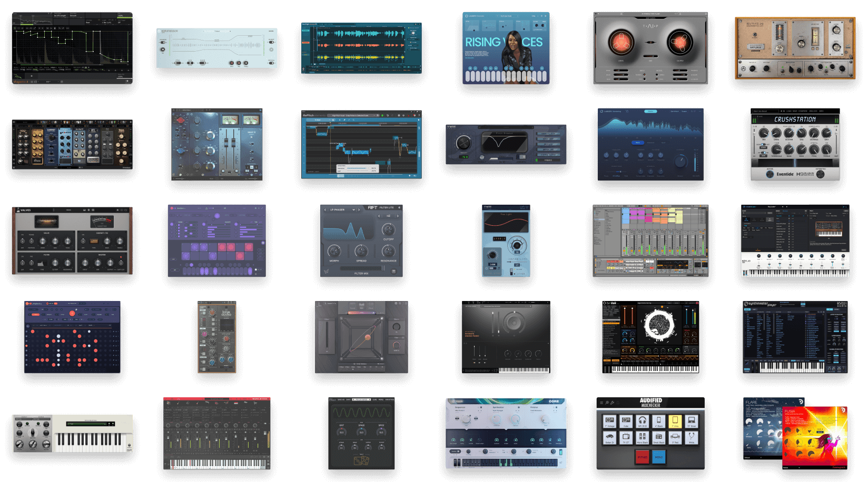
Task: Select the earbuds icon in MixChecker
Action: [x=691, y=437]
